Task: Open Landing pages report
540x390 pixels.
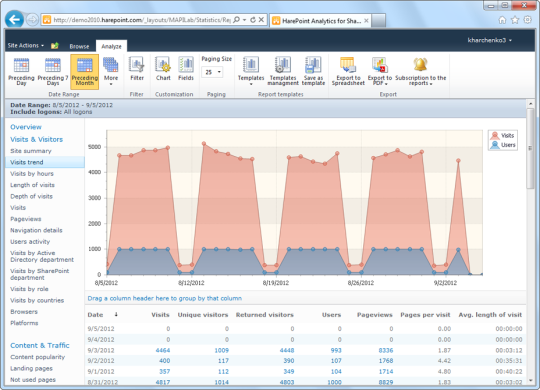Action: point(31,368)
